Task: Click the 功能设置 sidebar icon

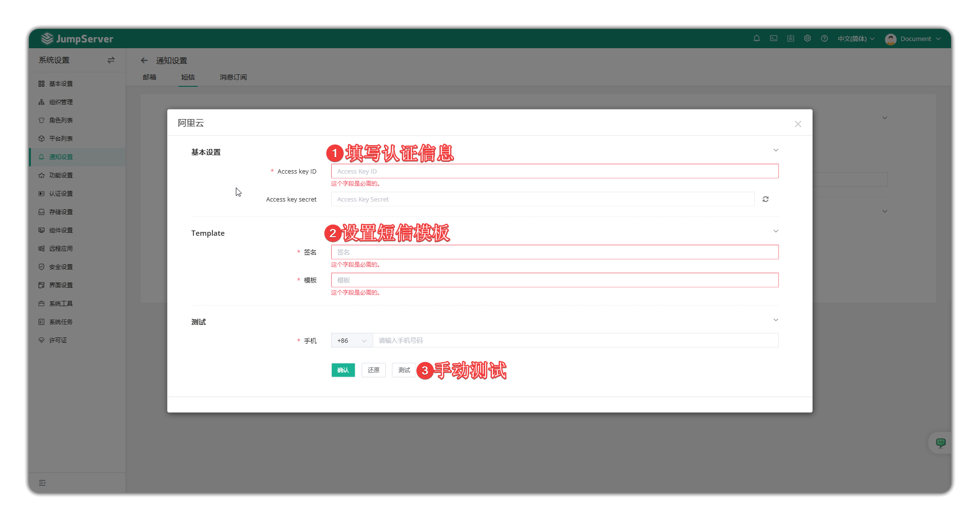Action: 41,175
